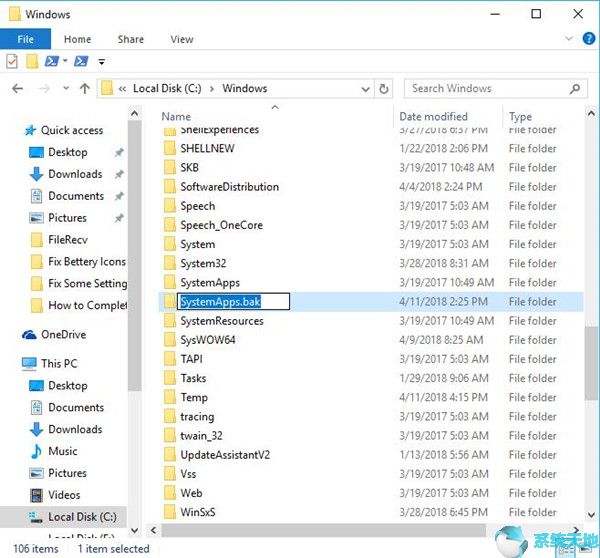This screenshot has width=600, height=558.
Task: Switch to the Home ribbon tab
Action: [77, 39]
